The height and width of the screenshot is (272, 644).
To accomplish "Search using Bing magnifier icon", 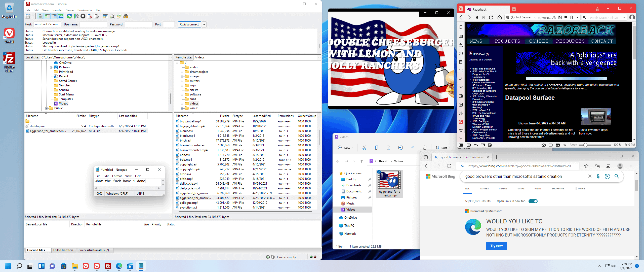I will 617,176.
